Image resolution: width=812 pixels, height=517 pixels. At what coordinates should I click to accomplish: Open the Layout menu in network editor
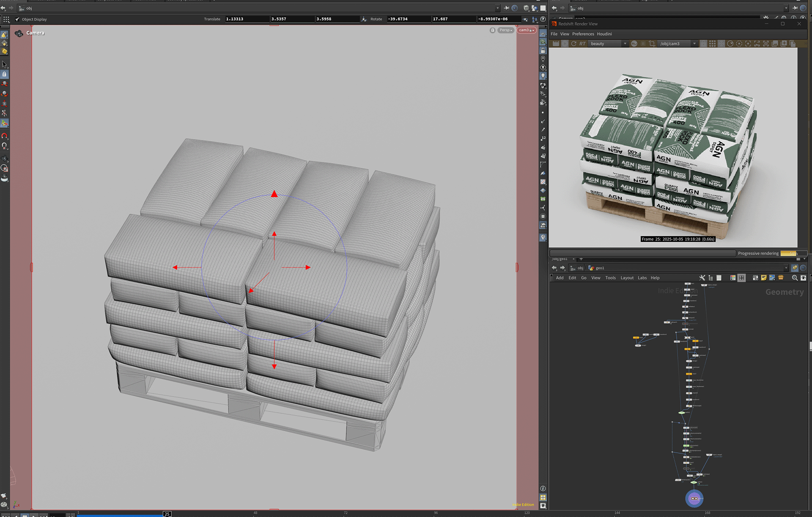(x=627, y=278)
